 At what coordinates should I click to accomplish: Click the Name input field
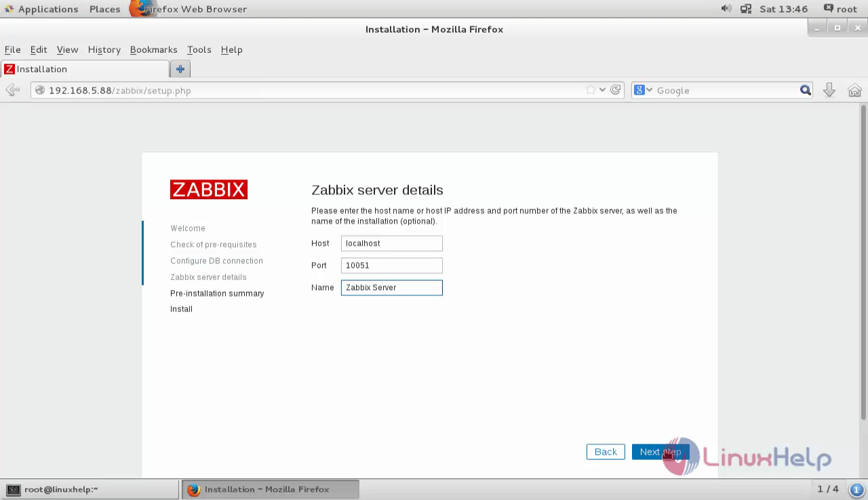click(391, 287)
